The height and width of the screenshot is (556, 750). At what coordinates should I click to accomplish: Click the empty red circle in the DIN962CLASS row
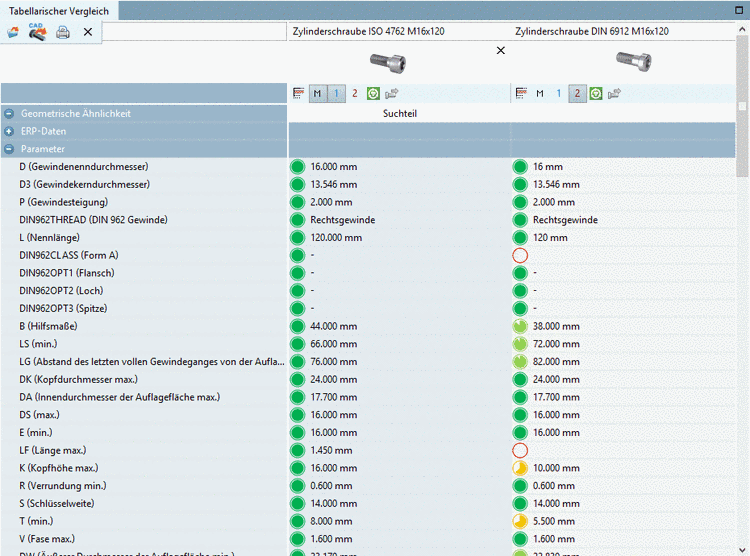[x=520, y=256]
